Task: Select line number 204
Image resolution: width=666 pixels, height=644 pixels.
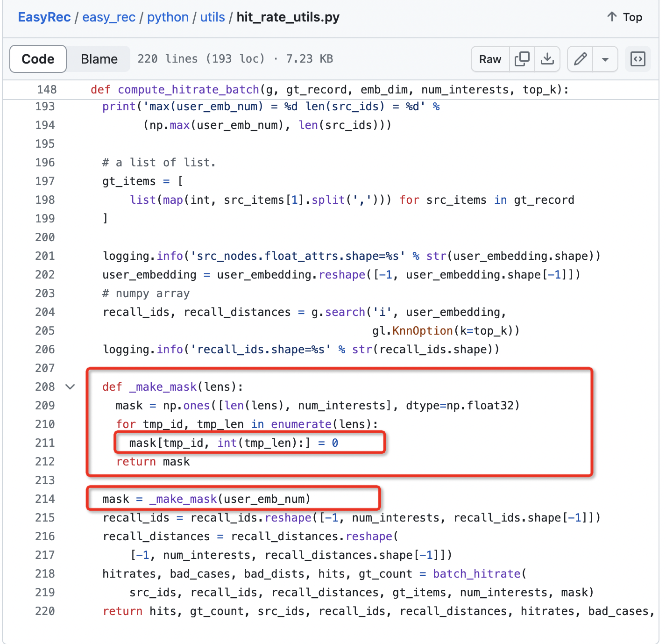Action: pyautogui.click(x=45, y=312)
